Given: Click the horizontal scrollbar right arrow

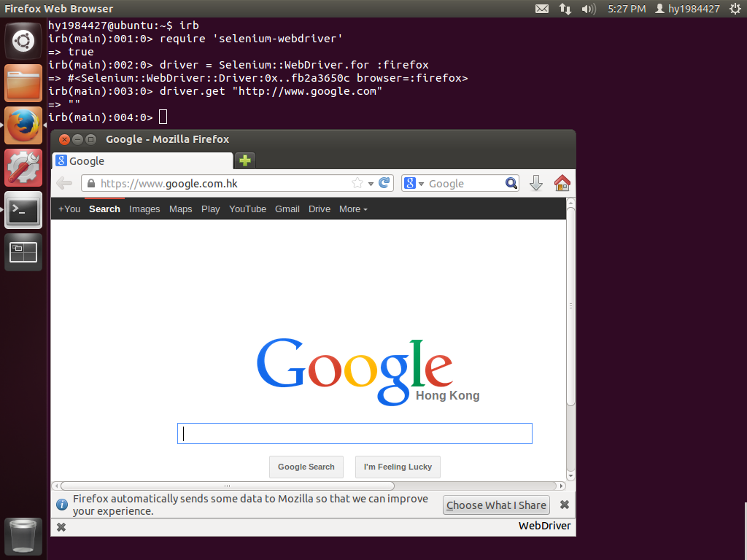Looking at the screenshot, I should pos(561,486).
